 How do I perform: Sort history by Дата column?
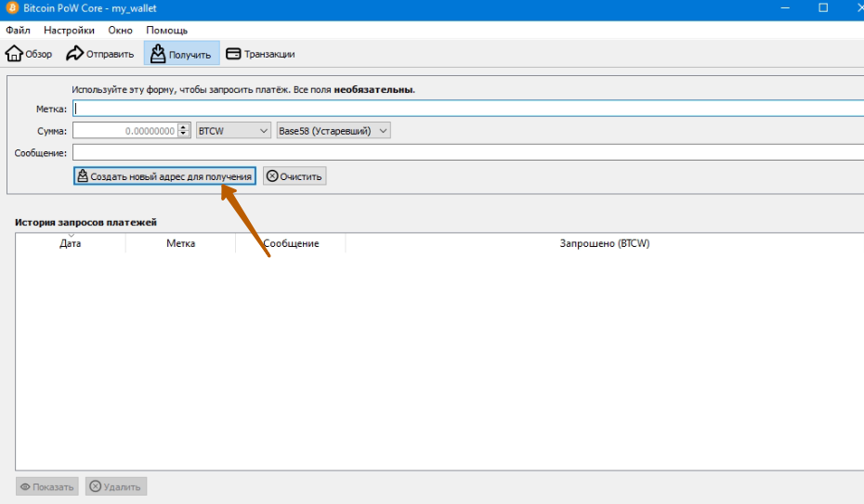click(71, 243)
